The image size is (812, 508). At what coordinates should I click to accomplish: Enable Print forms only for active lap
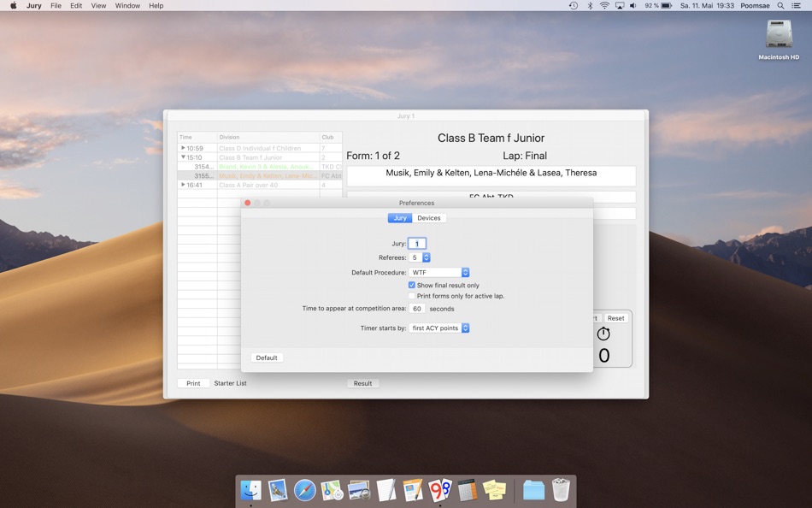tap(412, 295)
